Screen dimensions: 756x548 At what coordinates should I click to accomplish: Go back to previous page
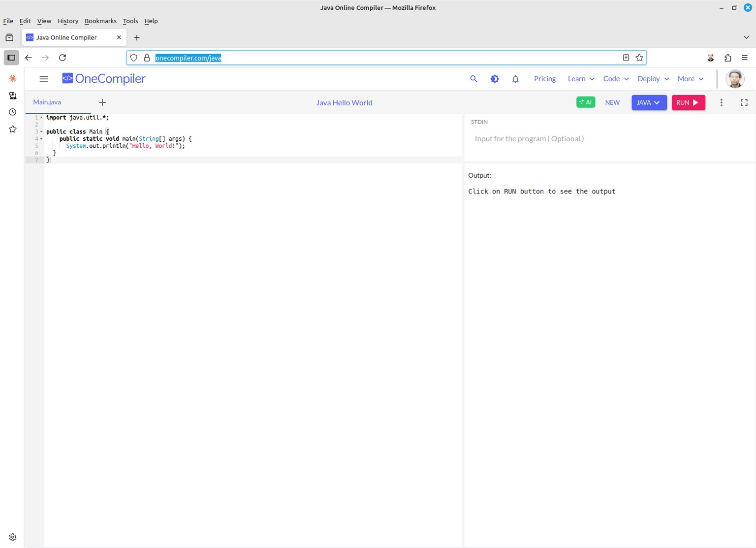click(x=29, y=58)
